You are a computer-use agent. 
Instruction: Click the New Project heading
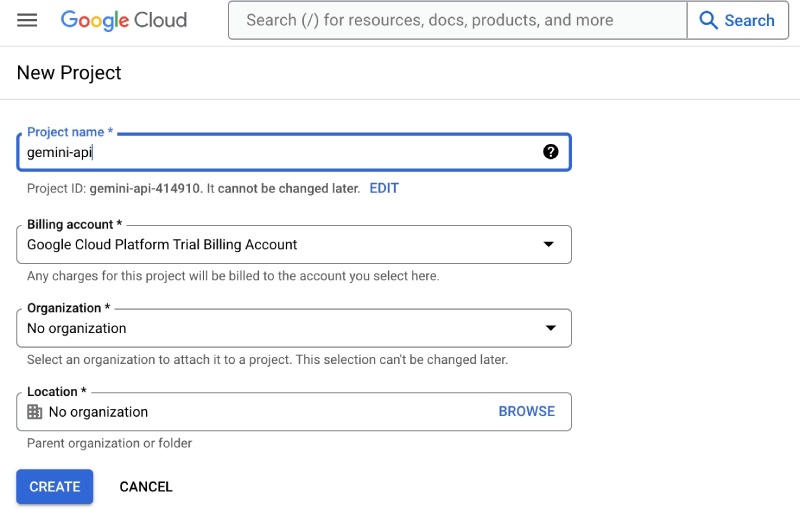(x=69, y=72)
